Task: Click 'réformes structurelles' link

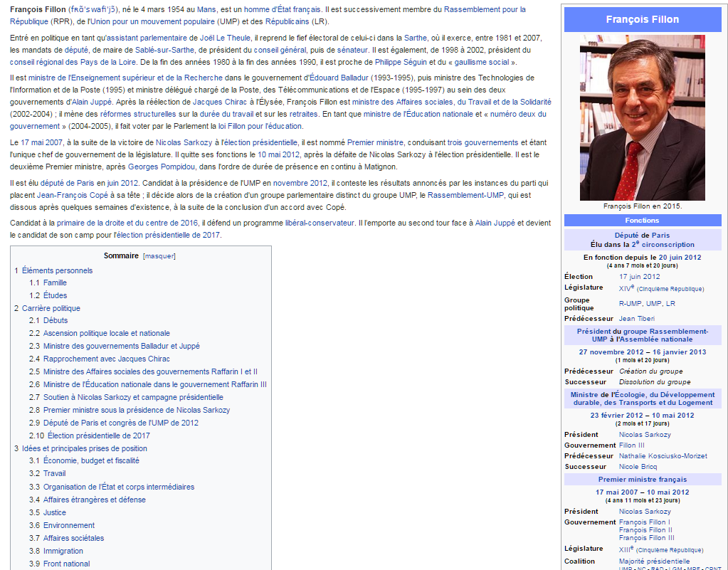Action: (x=138, y=114)
